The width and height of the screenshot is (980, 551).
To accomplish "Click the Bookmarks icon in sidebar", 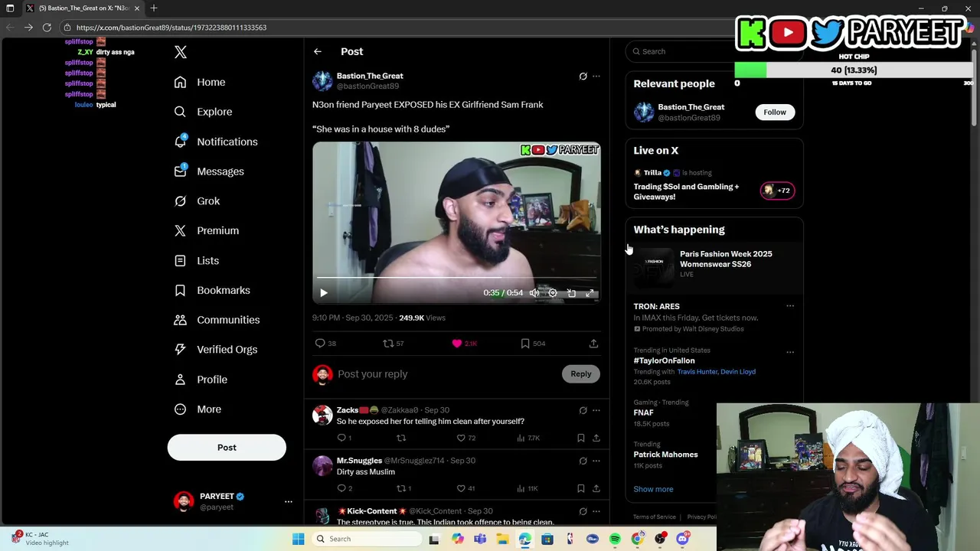I will click(180, 290).
